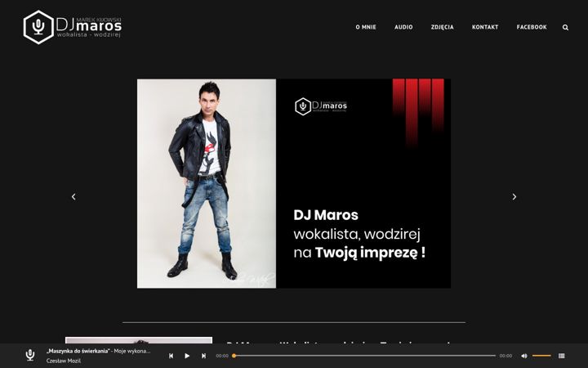This screenshot has height=368, width=588.
Task: Click the artist name Czesław Mozil
Action: [64, 361]
